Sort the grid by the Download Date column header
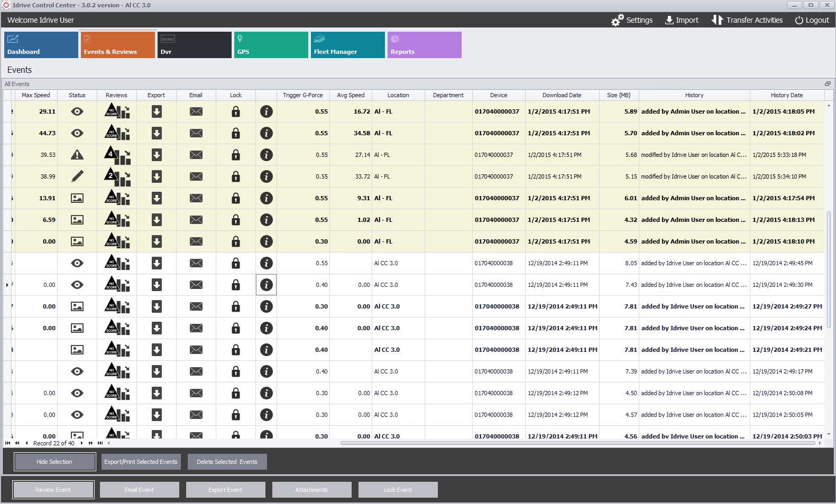The height and width of the screenshot is (504, 836). point(562,95)
